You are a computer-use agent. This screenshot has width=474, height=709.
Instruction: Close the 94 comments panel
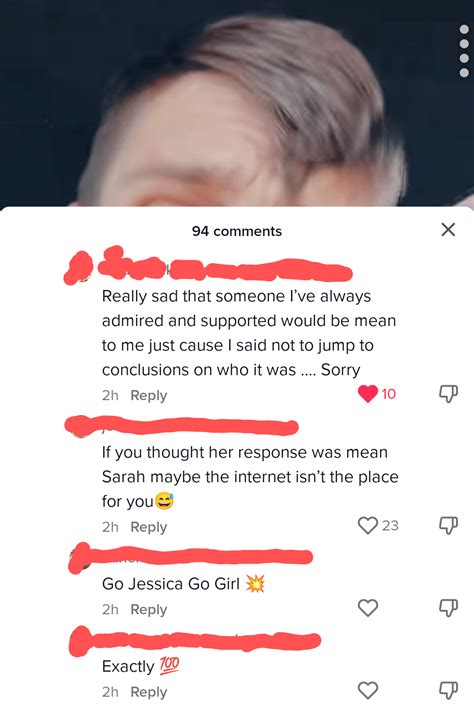(448, 230)
